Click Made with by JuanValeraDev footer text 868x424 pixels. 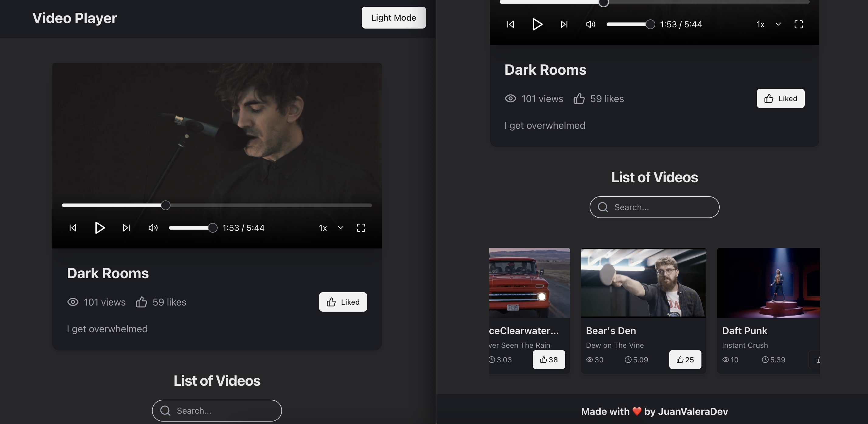click(654, 411)
